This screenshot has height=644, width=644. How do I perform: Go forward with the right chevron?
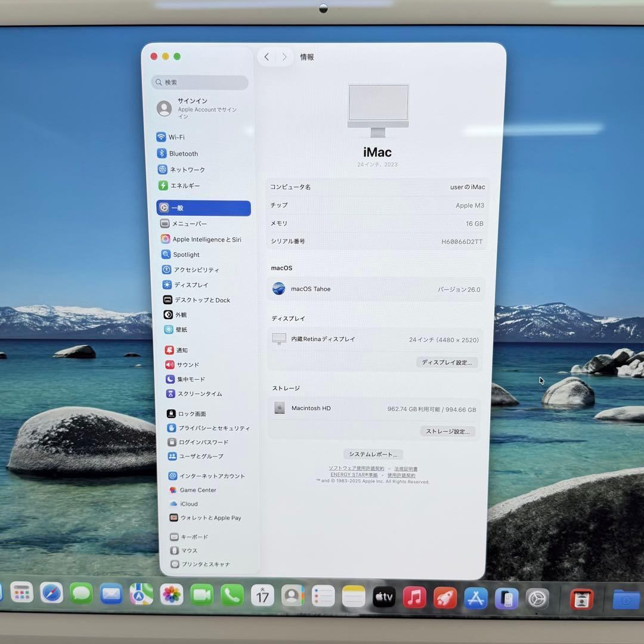[284, 57]
